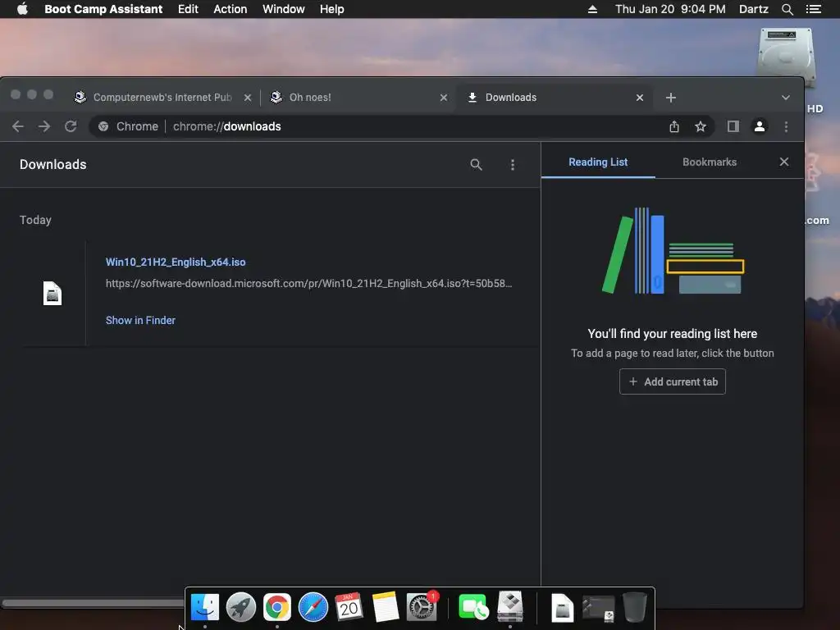840x630 pixels.
Task: Open a new Chrome tab
Action: pos(671,98)
